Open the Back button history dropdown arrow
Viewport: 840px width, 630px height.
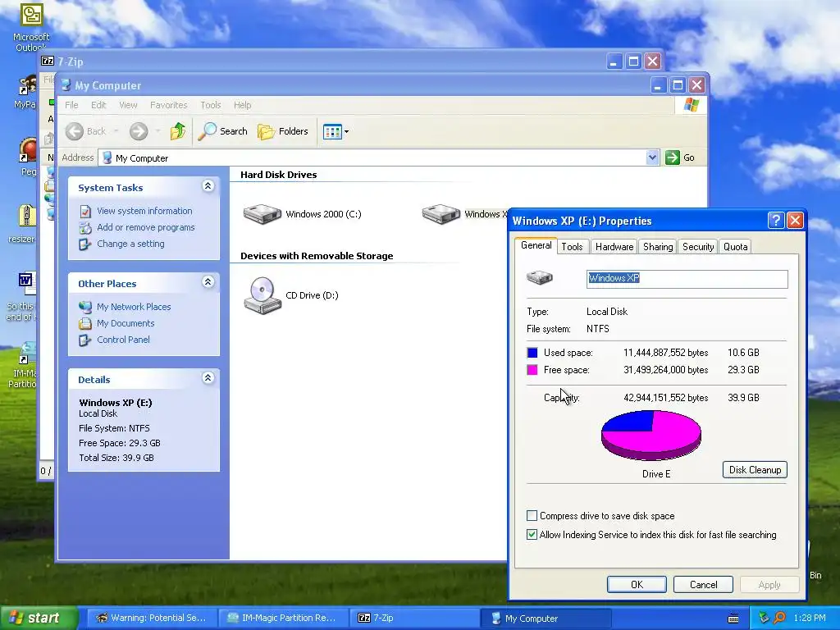click(116, 131)
